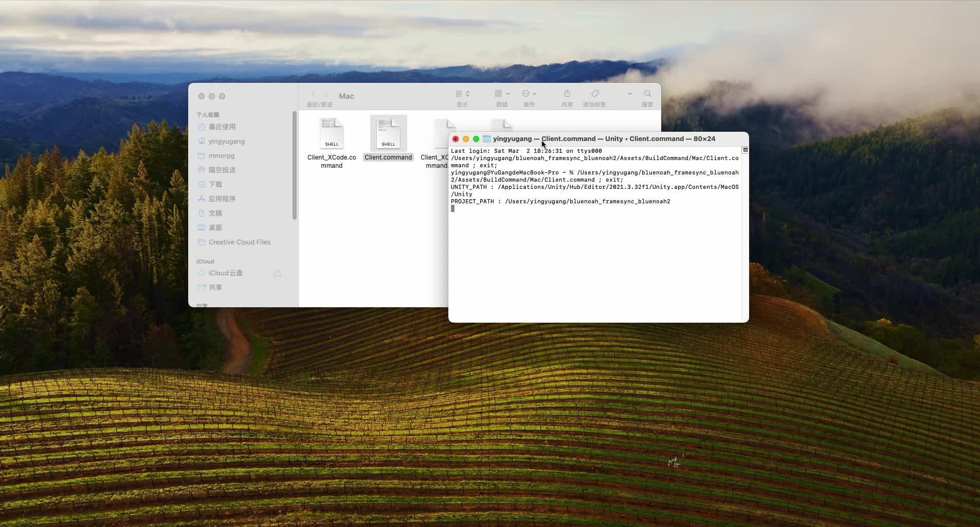The height and width of the screenshot is (527, 980).
Task: Select the Creative Cloud Files sidebar item
Action: pos(240,242)
